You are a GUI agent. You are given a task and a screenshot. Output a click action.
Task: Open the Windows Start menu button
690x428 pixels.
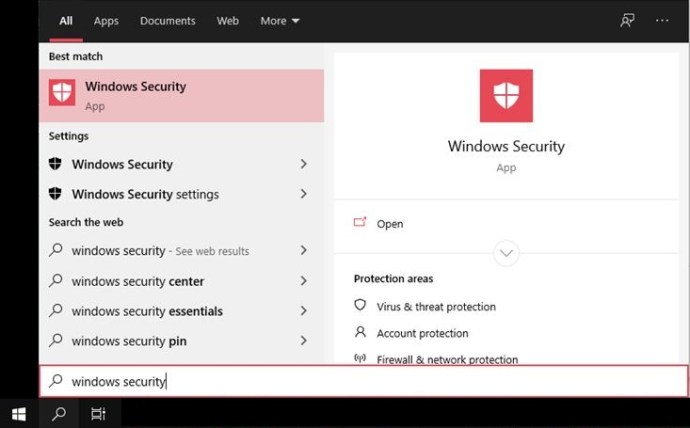[x=19, y=413]
